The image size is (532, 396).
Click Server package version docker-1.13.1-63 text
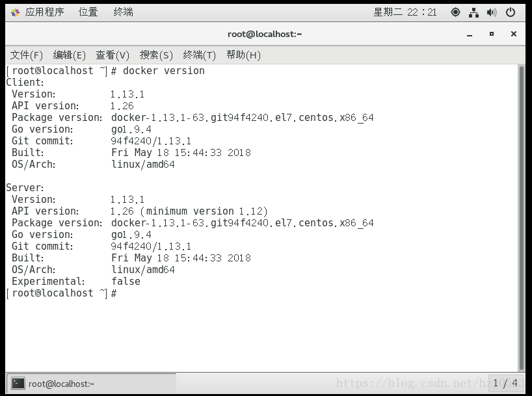[x=243, y=223]
